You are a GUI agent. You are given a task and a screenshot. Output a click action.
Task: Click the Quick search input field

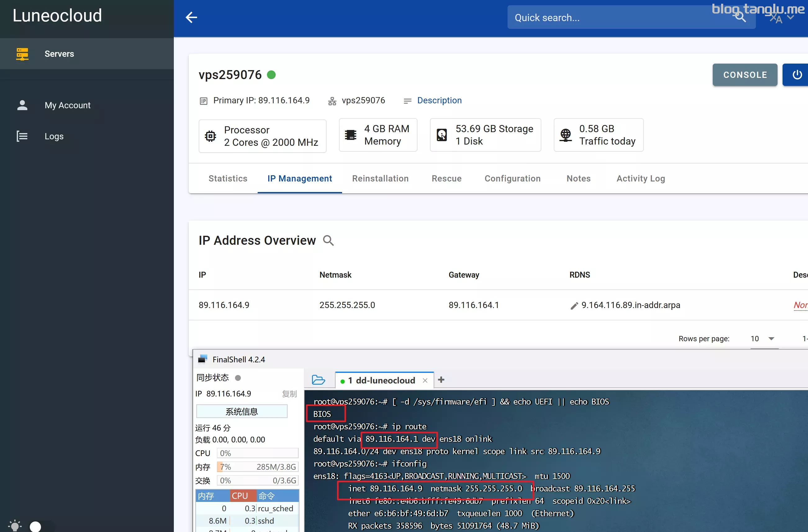pyautogui.click(x=629, y=17)
